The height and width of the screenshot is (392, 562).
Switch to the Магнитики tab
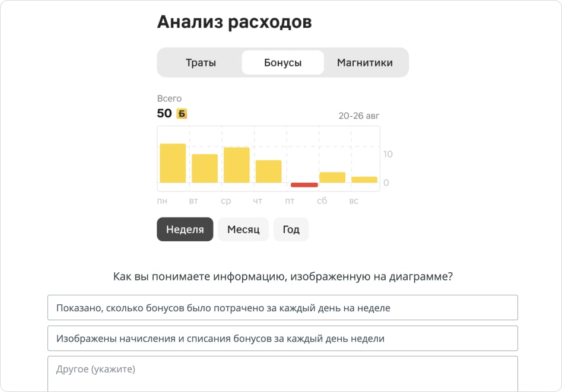[x=366, y=62]
